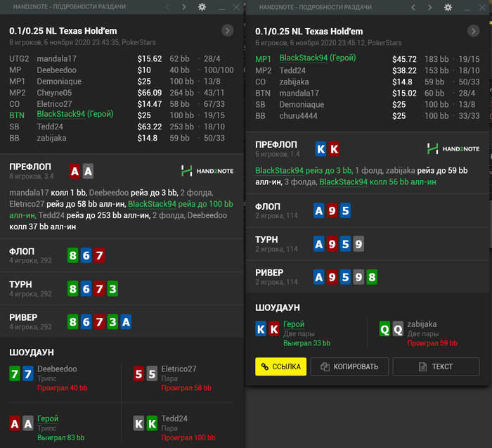Select Demoniaque row in left player list
The width and height of the screenshot is (492, 448).
[x=122, y=82]
